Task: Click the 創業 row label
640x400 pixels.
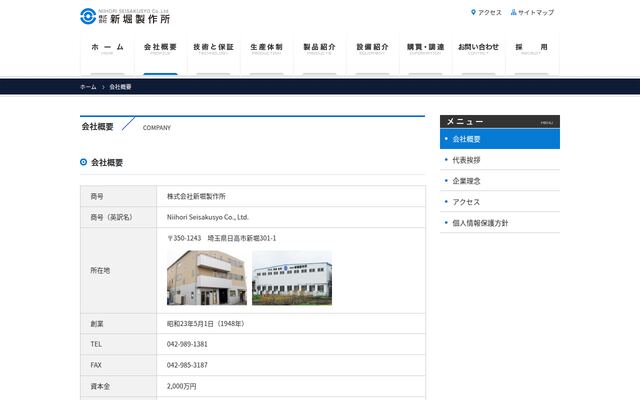Action: tap(97, 324)
